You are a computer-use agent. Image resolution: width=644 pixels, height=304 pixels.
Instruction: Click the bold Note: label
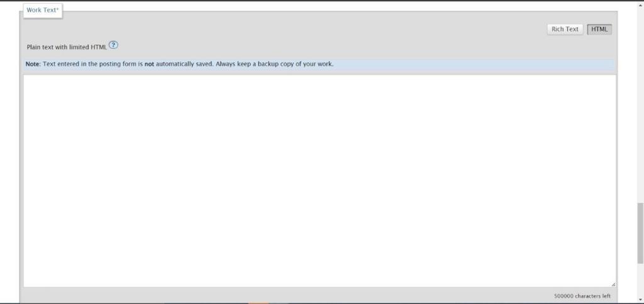[33, 64]
